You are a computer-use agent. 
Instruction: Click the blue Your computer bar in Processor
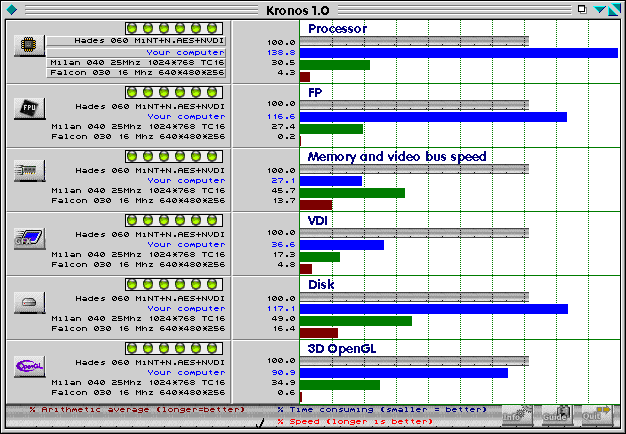(458, 52)
